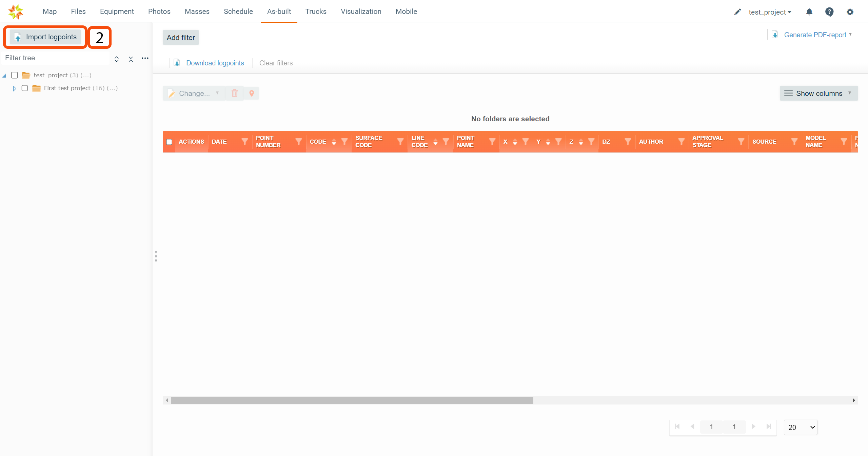Open page size dropdown showing 20
The height and width of the screenshot is (456, 868).
click(800, 427)
